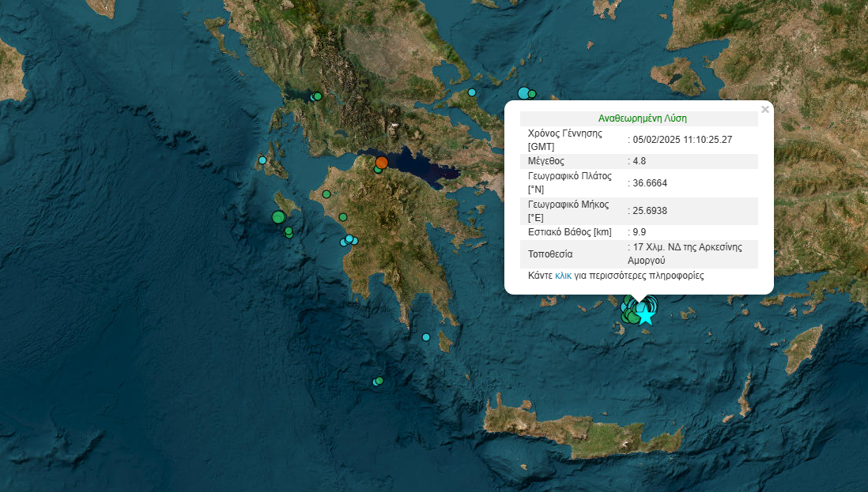Select the green marker in northwestern Peloponnese
Viewport: 868px width, 492px height.
click(325, 193)
